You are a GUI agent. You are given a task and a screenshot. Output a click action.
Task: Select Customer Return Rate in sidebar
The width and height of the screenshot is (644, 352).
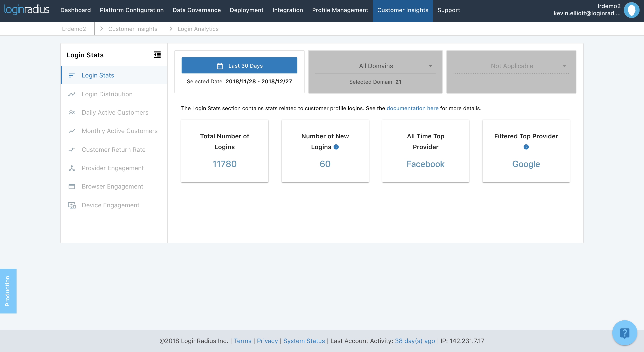(x=113, y=150)
